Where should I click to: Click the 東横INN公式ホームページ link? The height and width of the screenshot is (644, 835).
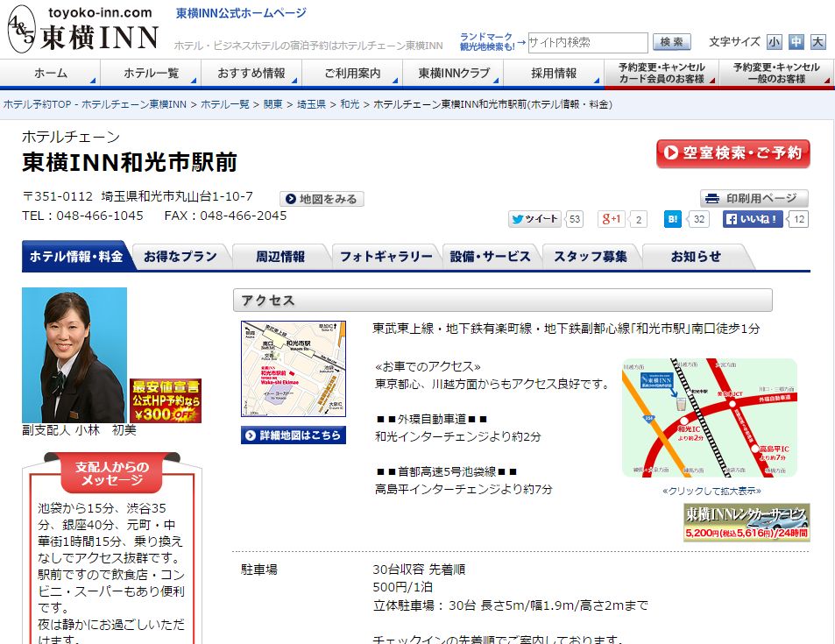click(241, 13)
